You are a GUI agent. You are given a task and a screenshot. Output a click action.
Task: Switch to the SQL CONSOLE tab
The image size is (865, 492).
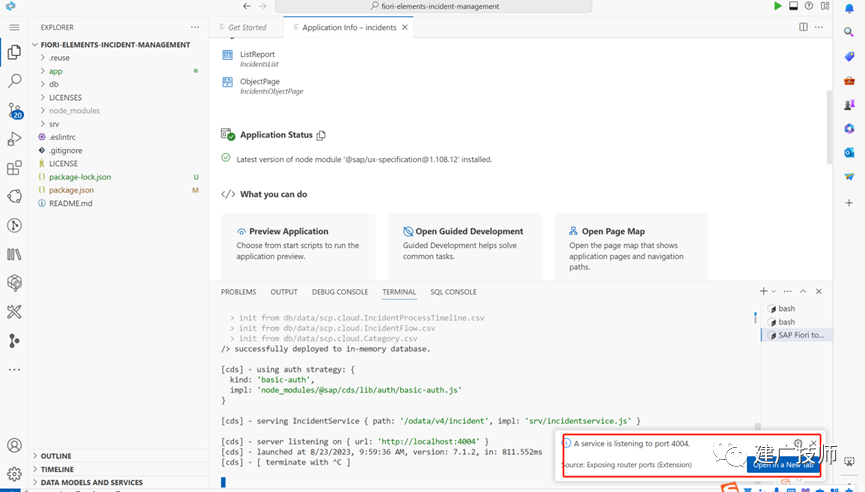[x=453, y=292]
